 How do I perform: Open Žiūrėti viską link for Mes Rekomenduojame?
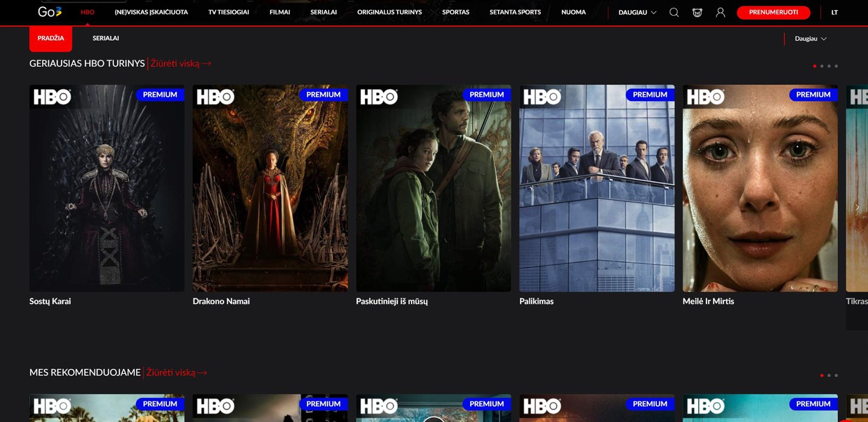tap(171, 373)
